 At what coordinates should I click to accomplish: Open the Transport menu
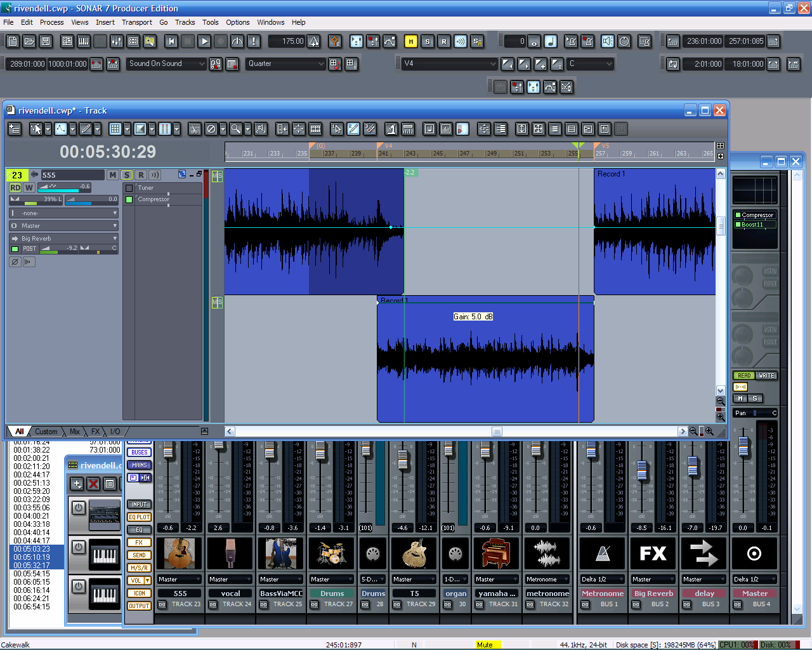click(137, 22)
